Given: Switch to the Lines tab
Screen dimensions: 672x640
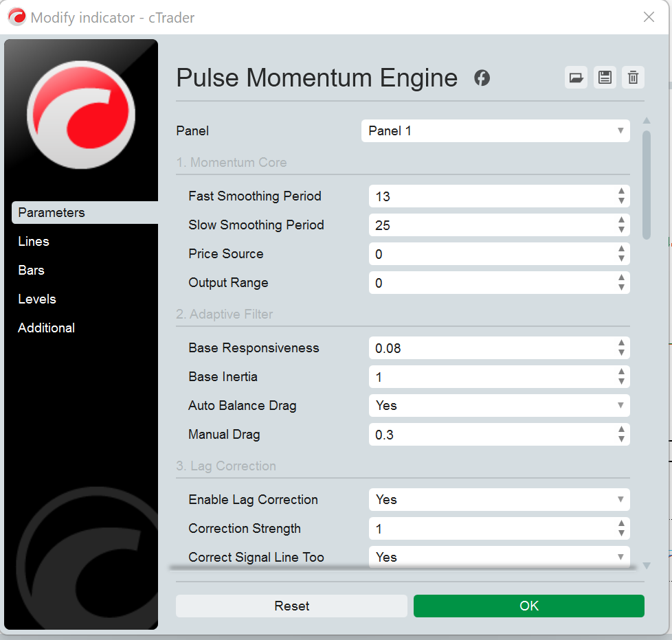Looking at the screenshot, I should click(33, 241).
